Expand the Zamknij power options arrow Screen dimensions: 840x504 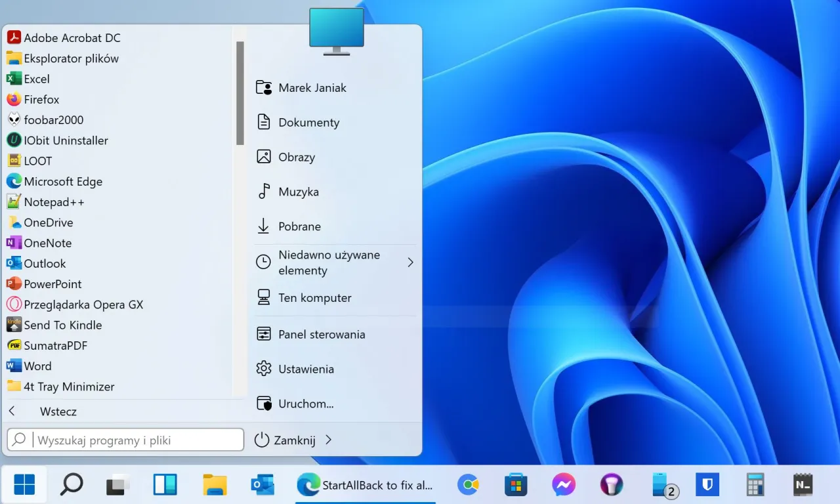point(328,440)
